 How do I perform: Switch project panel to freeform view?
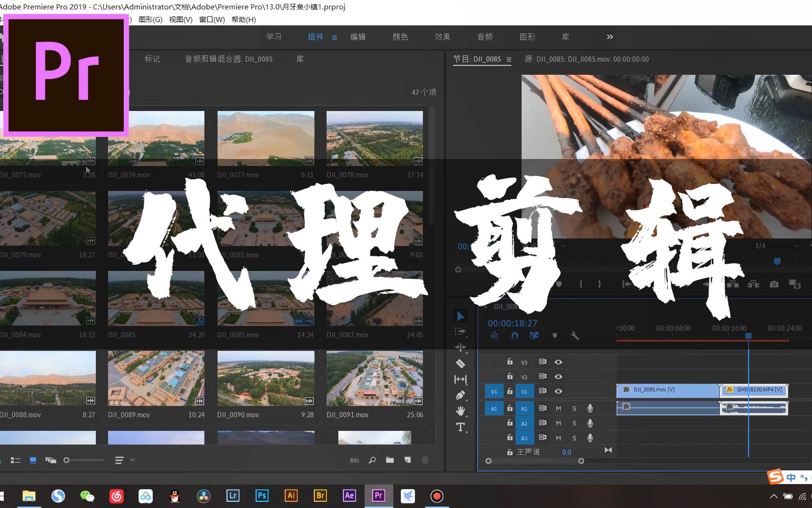[x=51, y=460]
